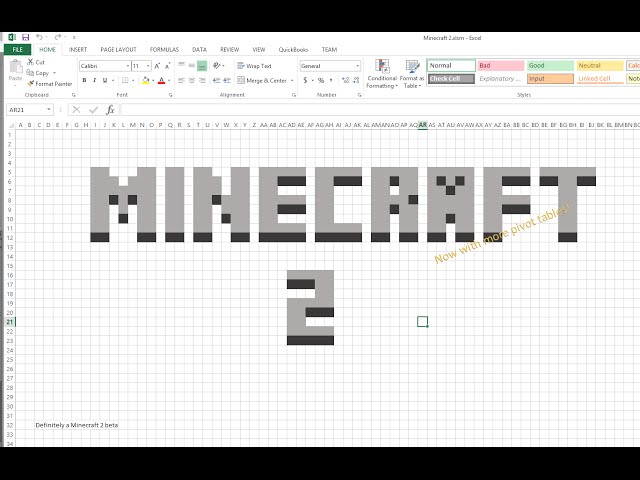Apply the Input cell style
640x480 pixels.
coord(550,79)
